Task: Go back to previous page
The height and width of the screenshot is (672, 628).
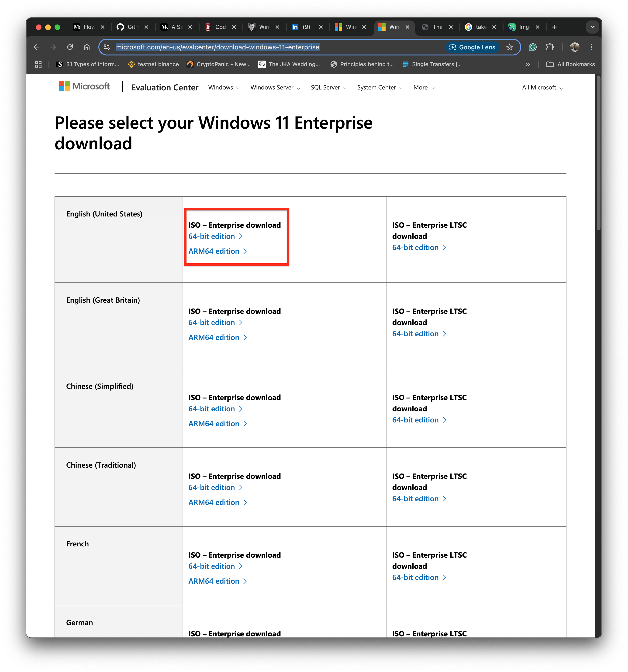Action: [37, 47]
